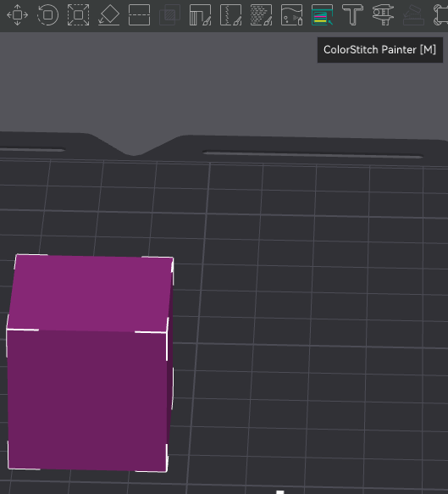Viewport: 448px width, 494px height.
Task: Open the Cut tool
Action: pyautogui.click(x=139, y=14)
